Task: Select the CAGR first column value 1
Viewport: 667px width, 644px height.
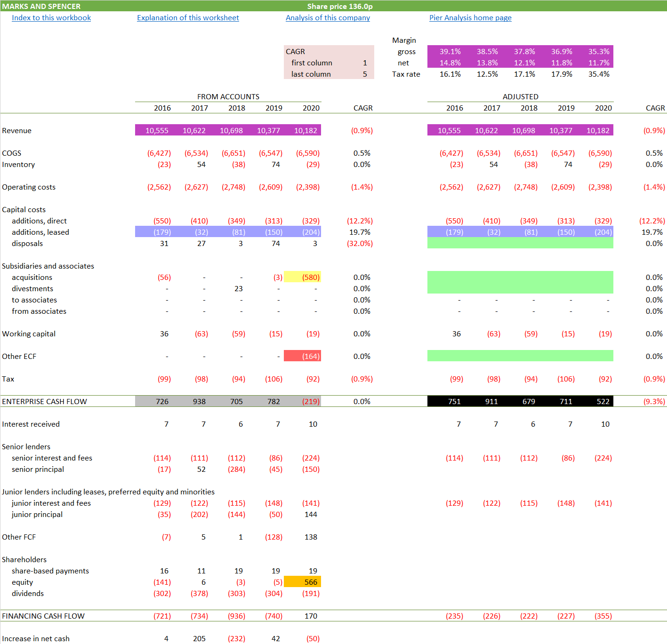Action: [x=365, y=63]
